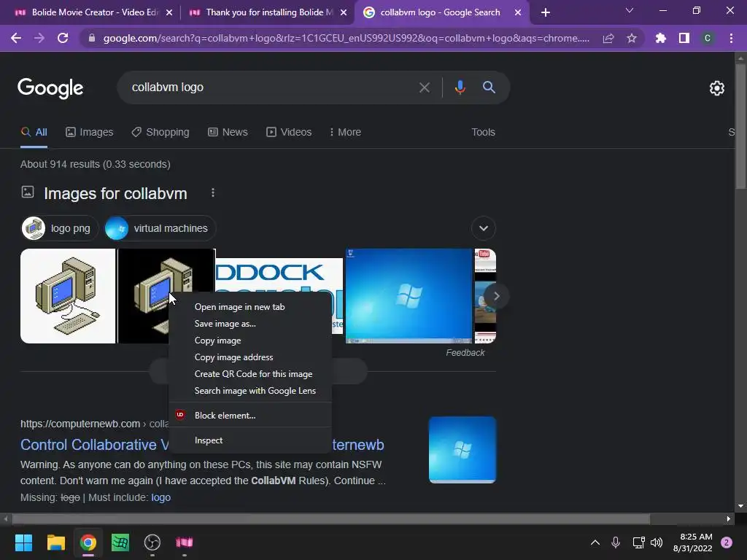Open the blue Windows result thumbnail
This screenshot has height=560, width=747.
click(462, 450)
